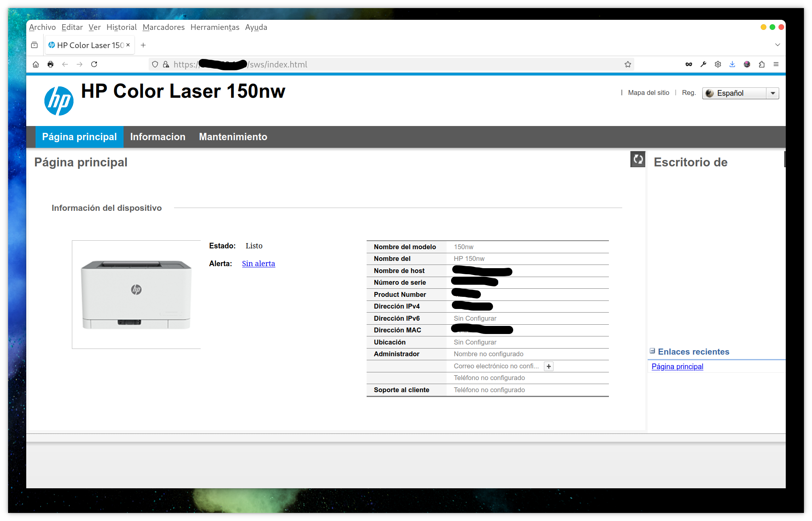Open the Ver menu
The width and height of the screenshot is (812, 521).
click(x=94, y=27)
